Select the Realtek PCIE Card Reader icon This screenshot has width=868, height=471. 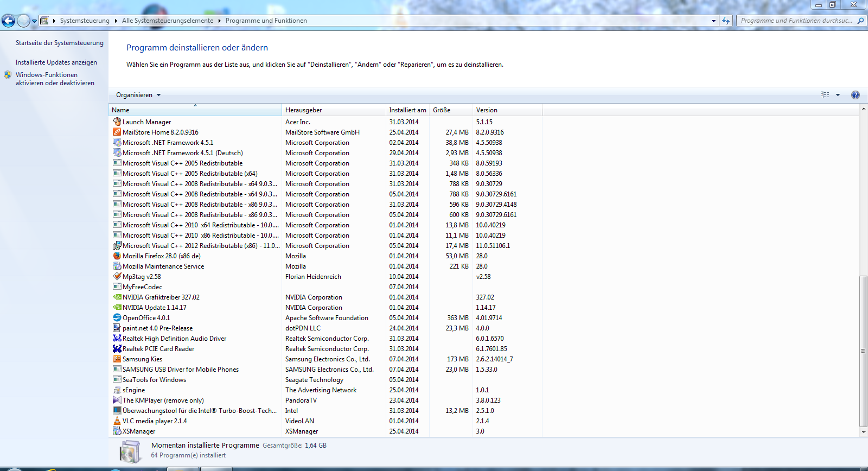click(x=117, y=348)
